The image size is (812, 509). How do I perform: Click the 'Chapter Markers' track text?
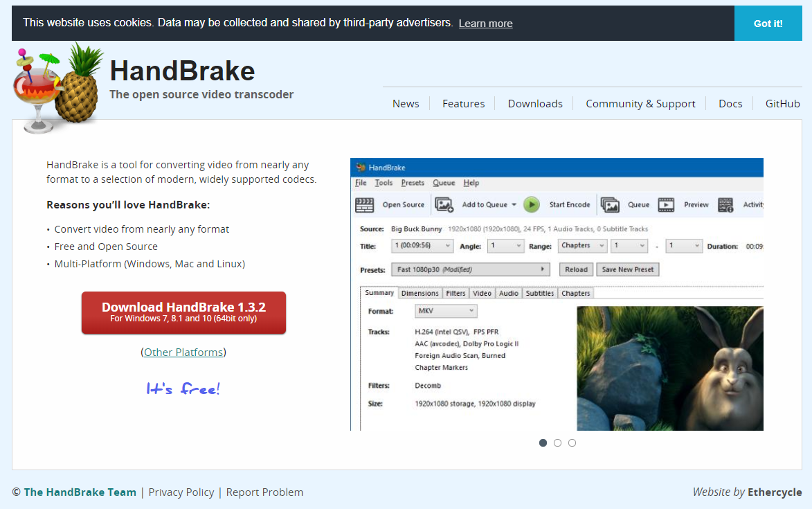(441, 368)
